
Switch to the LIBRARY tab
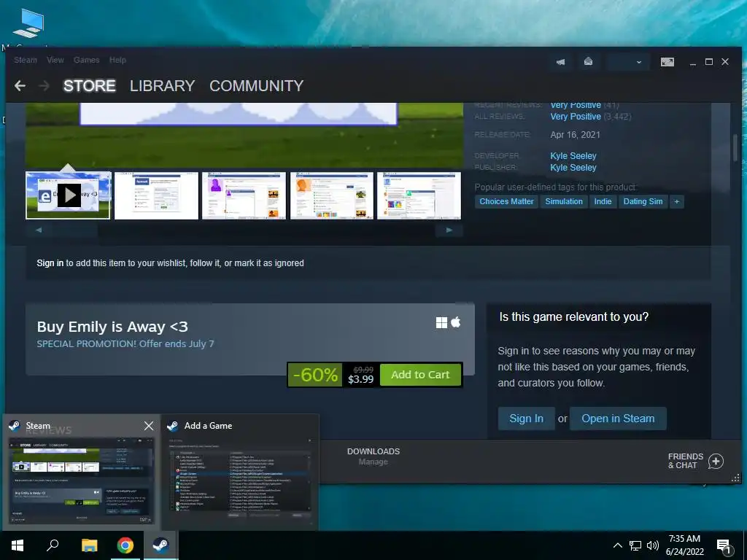point(163,86)
